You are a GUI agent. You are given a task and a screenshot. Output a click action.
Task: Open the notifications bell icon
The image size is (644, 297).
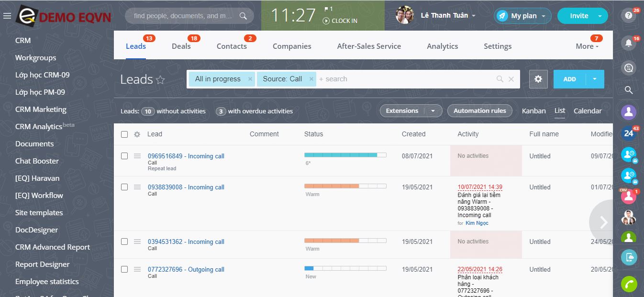[x=629, y=43]
